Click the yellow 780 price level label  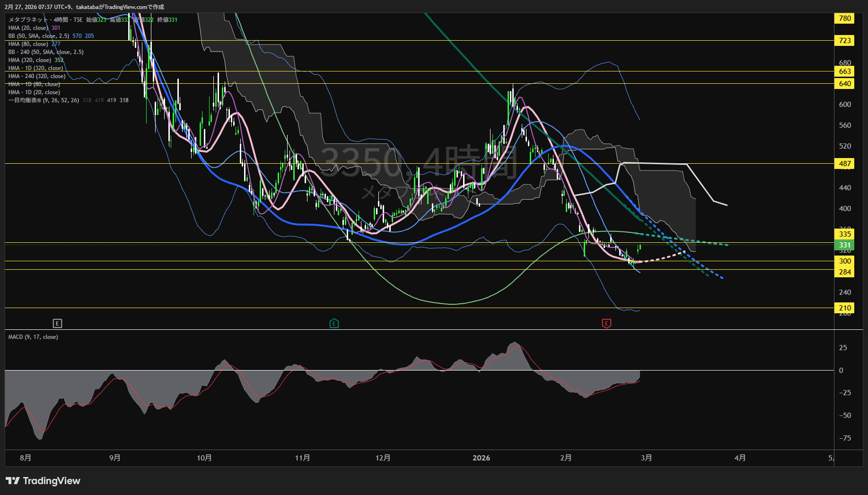point(845,18)
